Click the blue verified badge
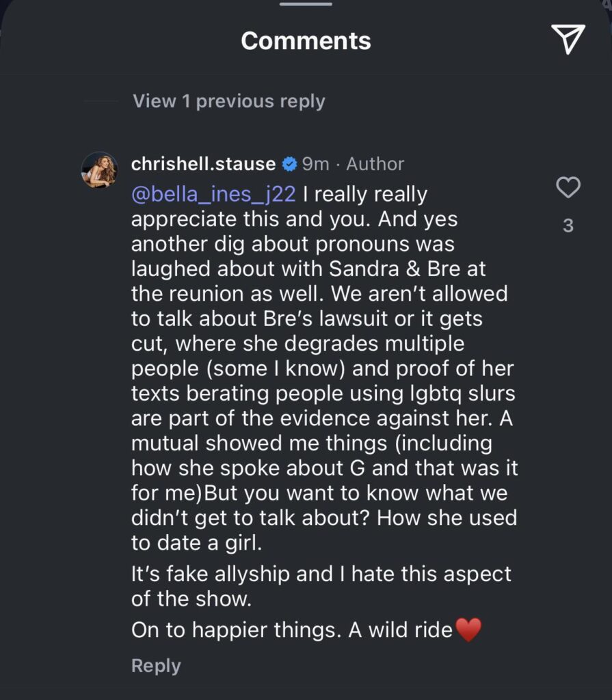The height and width of the screenshot is (700, 612). [289, 164]
